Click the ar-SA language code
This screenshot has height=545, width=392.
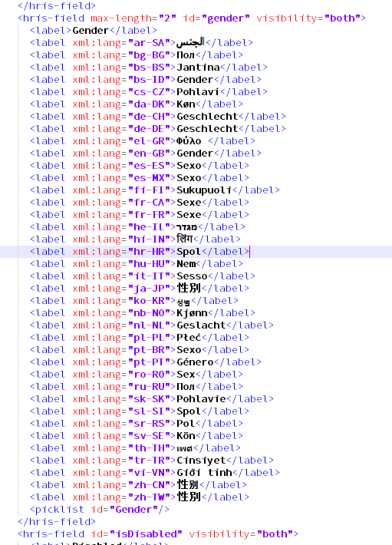[x=149, y=43]
